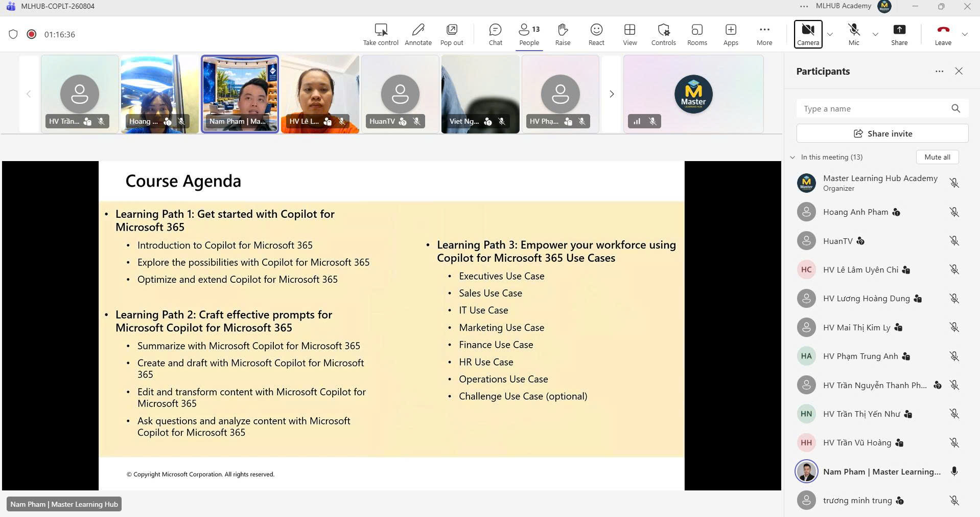Toggle mic for HV Mai Thị Kim Ly
Viewport: 980px width, 517px height.
(x=954, y=327)
